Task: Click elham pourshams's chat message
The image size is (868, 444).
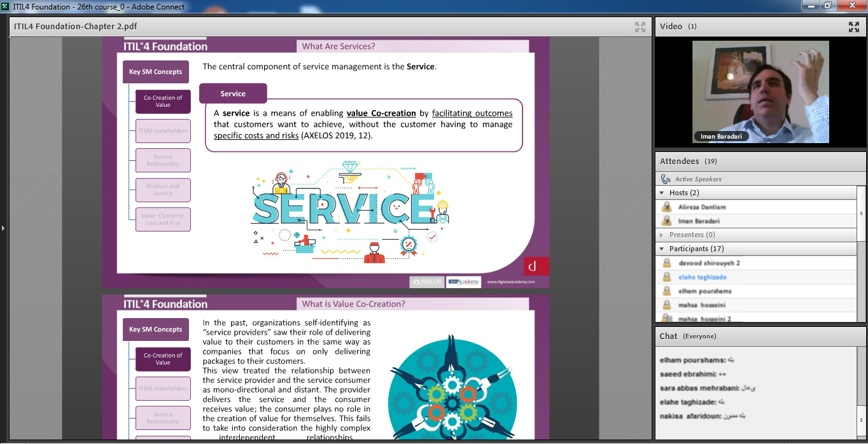Action: (697, 360)
